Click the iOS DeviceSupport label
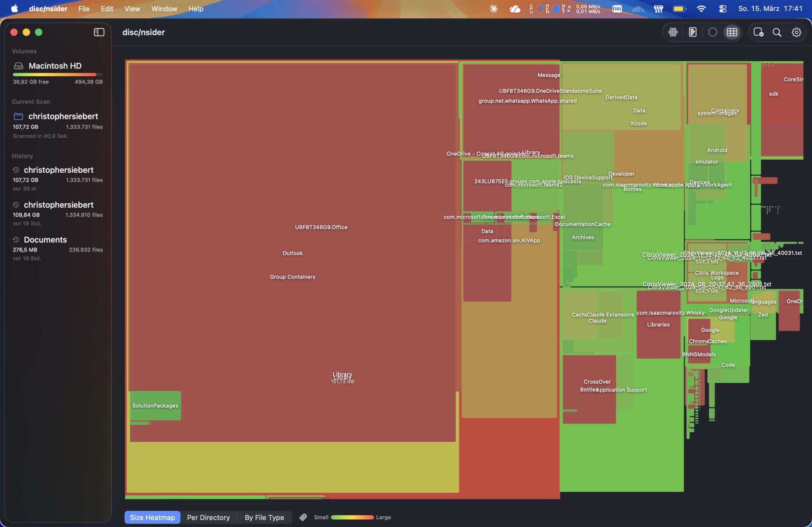The width and height of the screenshot is (812, 527). (x=588, y=177)
